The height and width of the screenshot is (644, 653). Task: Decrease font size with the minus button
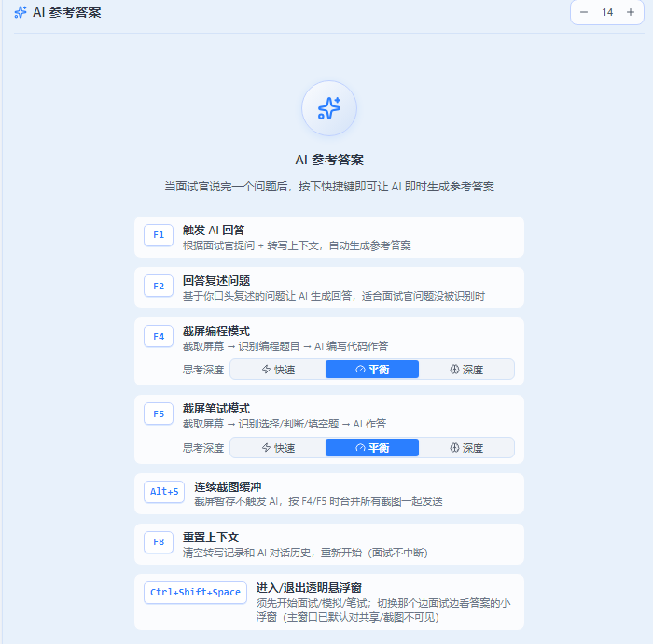pos(584,12)
